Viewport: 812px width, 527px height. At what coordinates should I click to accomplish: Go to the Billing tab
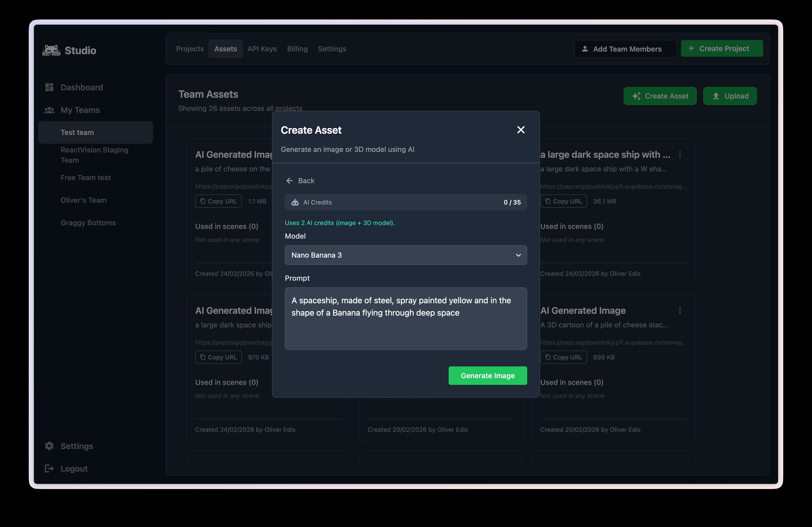pos(297,49)
